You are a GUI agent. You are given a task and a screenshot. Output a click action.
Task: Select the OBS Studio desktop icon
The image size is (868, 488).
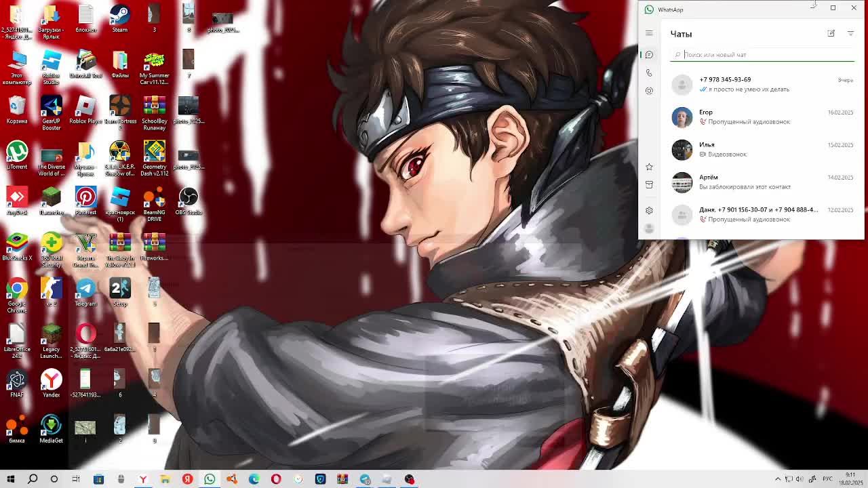[x=189, y=201]
